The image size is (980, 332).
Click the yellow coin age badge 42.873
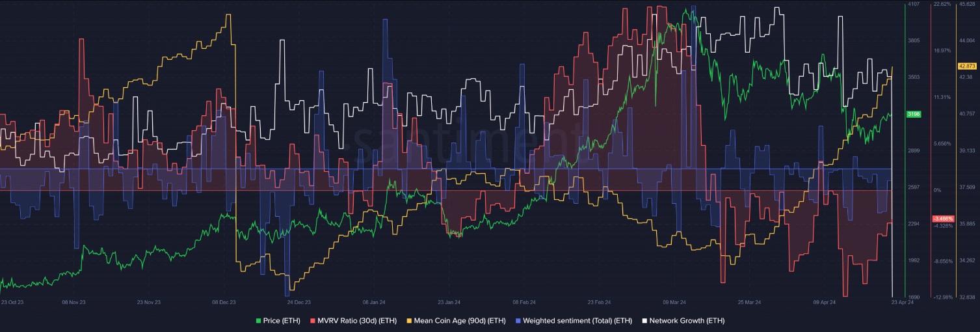[967, 66]
